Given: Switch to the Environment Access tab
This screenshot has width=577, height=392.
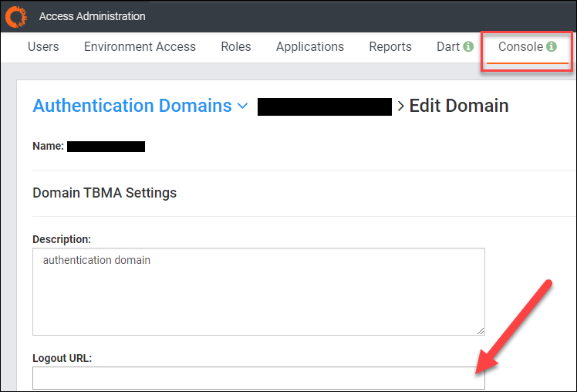Looking at the screenshot, I should 140,47.
